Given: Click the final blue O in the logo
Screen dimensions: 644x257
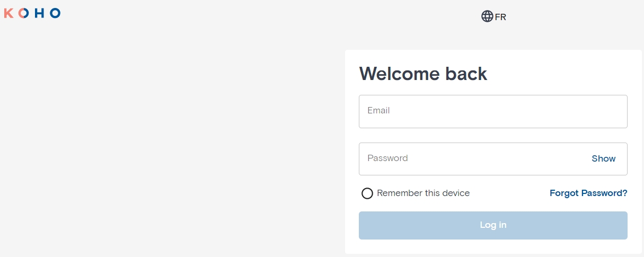Looking at the screenshot, I should 55,13.
